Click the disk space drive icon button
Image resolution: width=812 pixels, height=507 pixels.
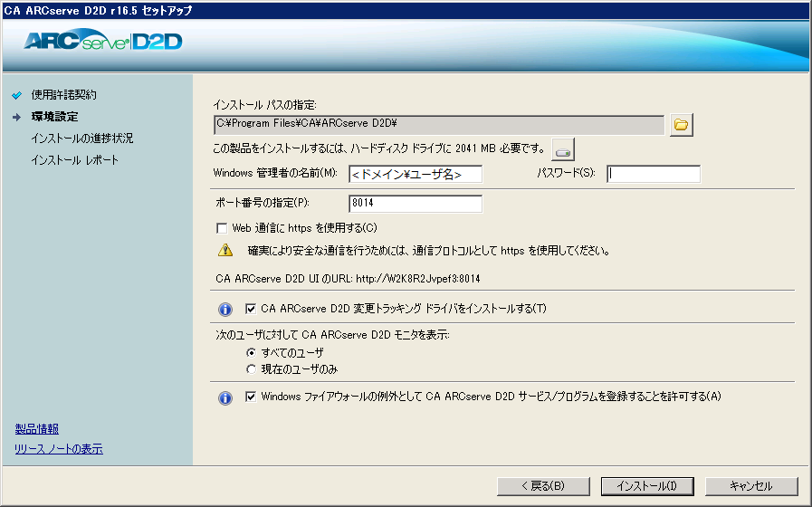point(563,150)
